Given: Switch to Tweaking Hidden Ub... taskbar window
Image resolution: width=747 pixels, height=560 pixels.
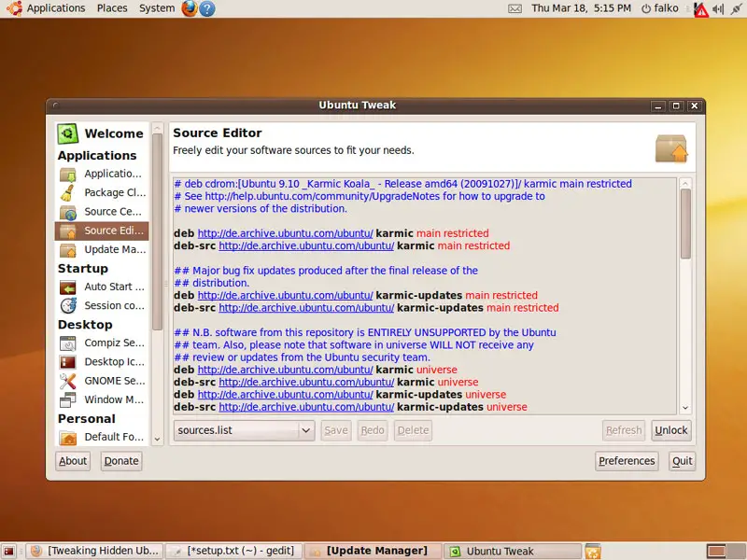Looking at the screenshot, I should [94, 551].
